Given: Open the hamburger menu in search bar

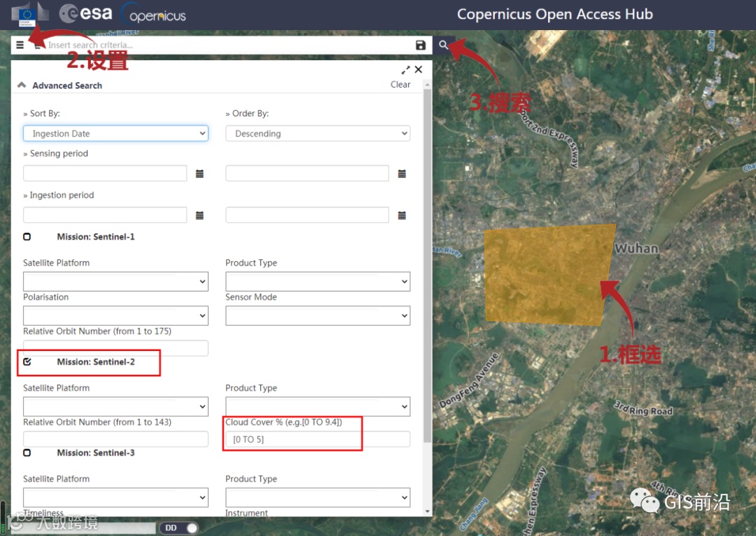Looking at the screenshot, I should 20,45.
